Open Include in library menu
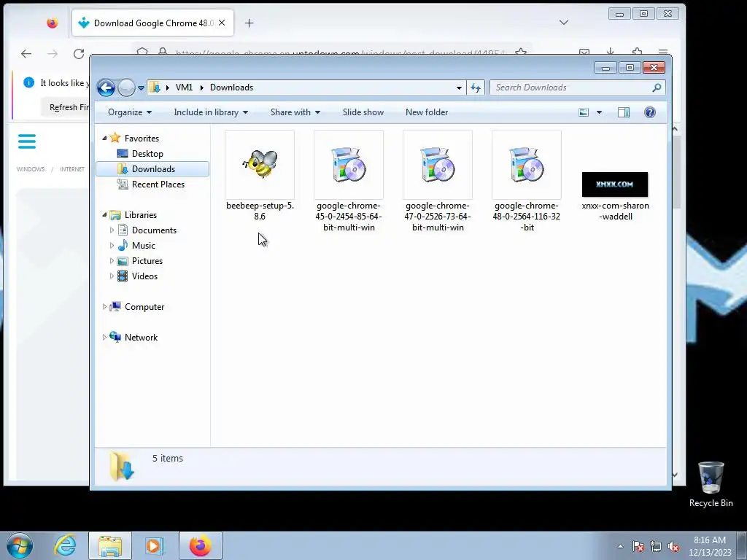 pos(211,112)
